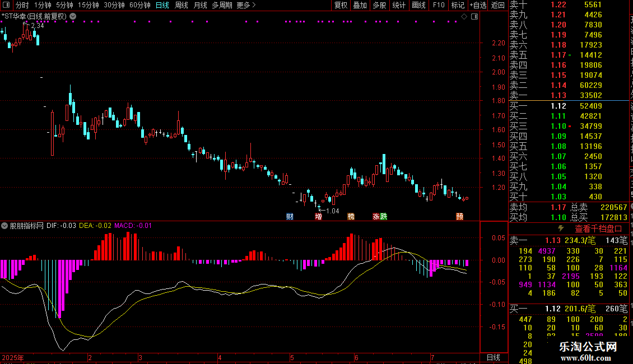Click the 2.34 high price label
The width and height of the screenshot is (633, 364).
point(37,25)
